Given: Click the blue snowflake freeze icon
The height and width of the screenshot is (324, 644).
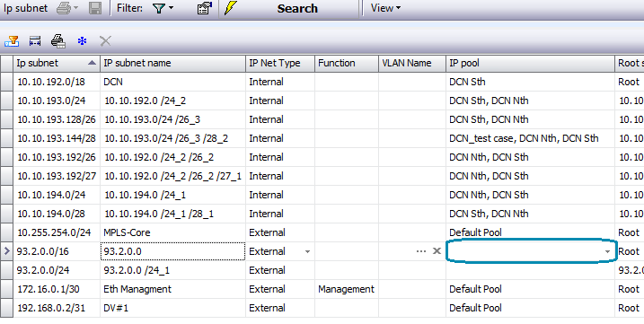Looking at the screenshot, I should [x=82, y=41].
